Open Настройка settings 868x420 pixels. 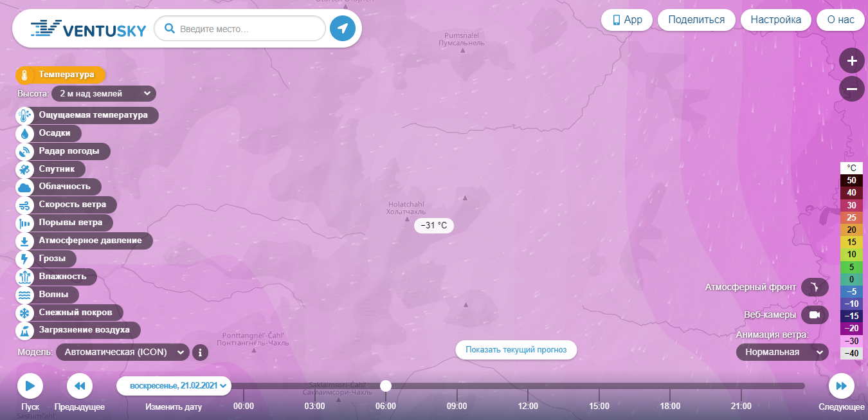(776, 20)
